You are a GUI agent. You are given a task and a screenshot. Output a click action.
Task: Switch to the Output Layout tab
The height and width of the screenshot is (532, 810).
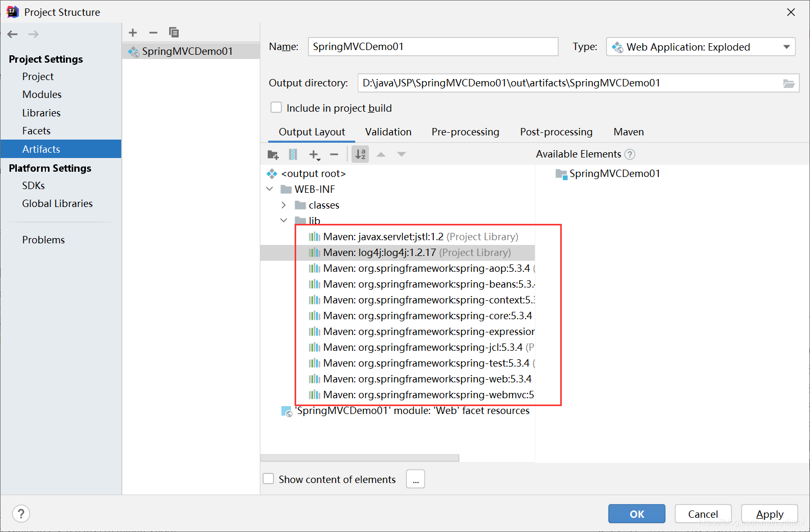point(312,132)
